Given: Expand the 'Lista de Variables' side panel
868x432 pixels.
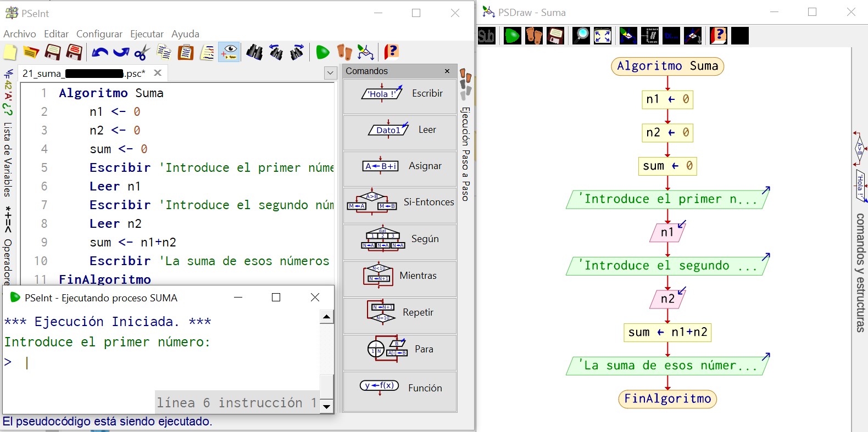Looking at the screenshot, I should pos(8,159).
